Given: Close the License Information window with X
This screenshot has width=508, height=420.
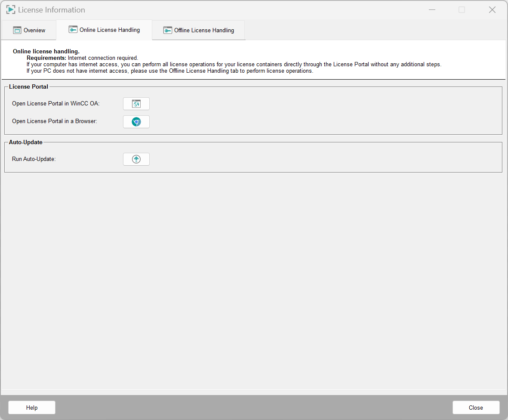Looking at the screenshot, I should [492, 9].
